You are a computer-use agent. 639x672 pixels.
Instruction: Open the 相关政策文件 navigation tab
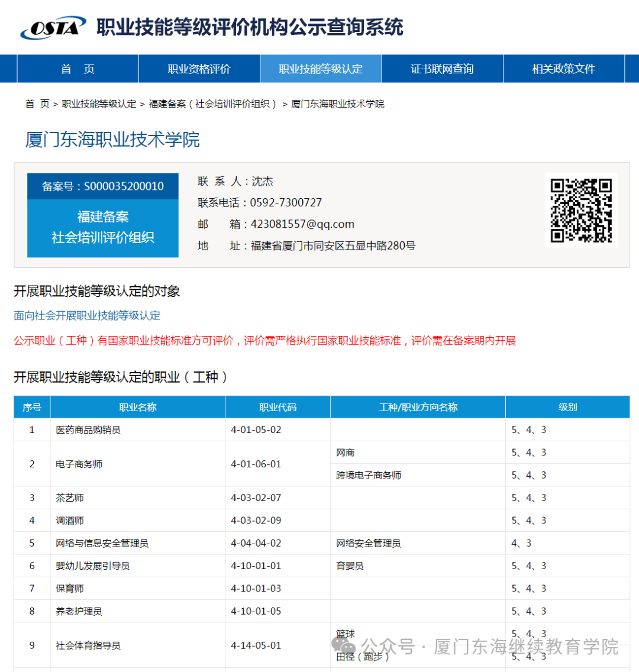[x=564, y=69]
